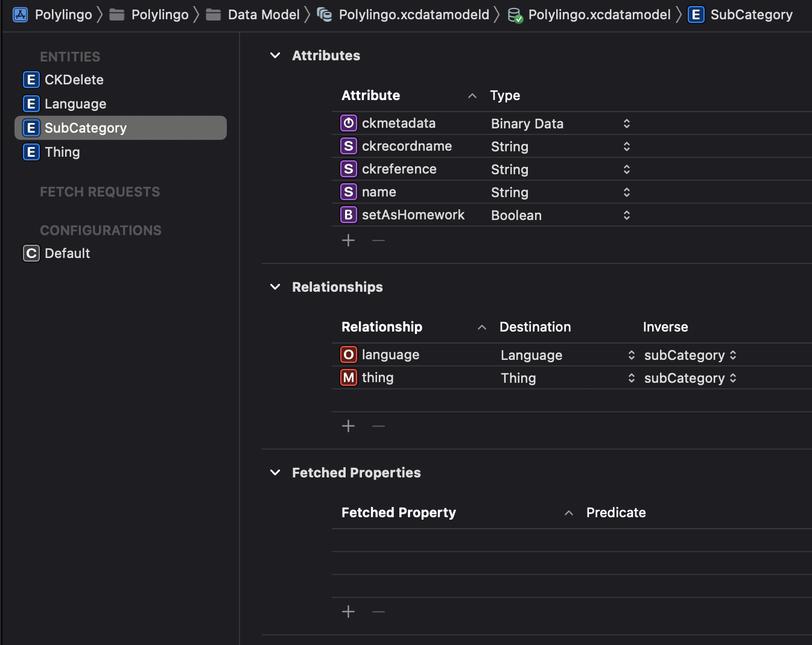Select the language relationship name
The image size is (812, 645).
click(x=390, y=354)
